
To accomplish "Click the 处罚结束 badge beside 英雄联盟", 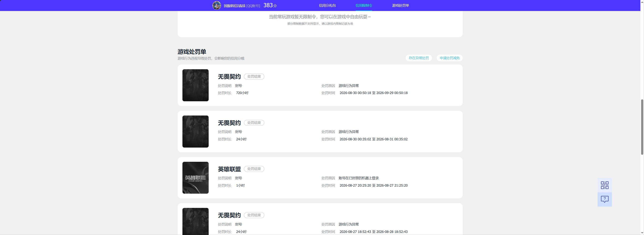I will (x=254, y=169).
